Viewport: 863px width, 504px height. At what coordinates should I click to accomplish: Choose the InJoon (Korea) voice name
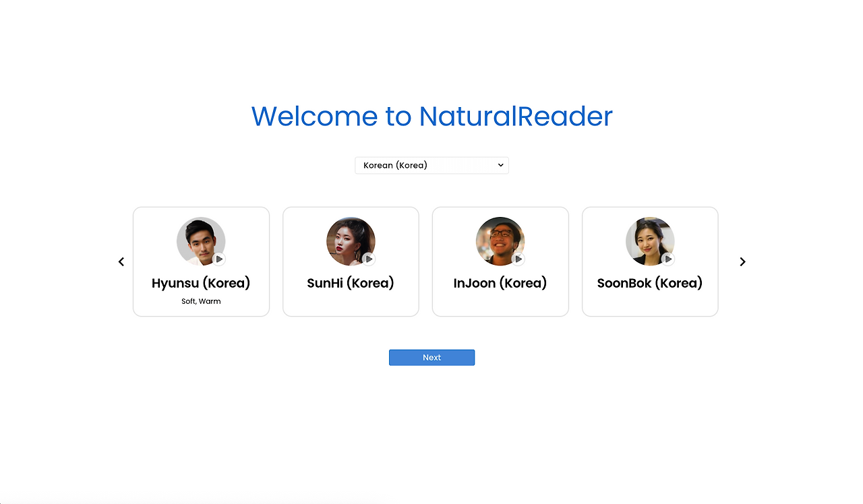click(x=500, y=283)
